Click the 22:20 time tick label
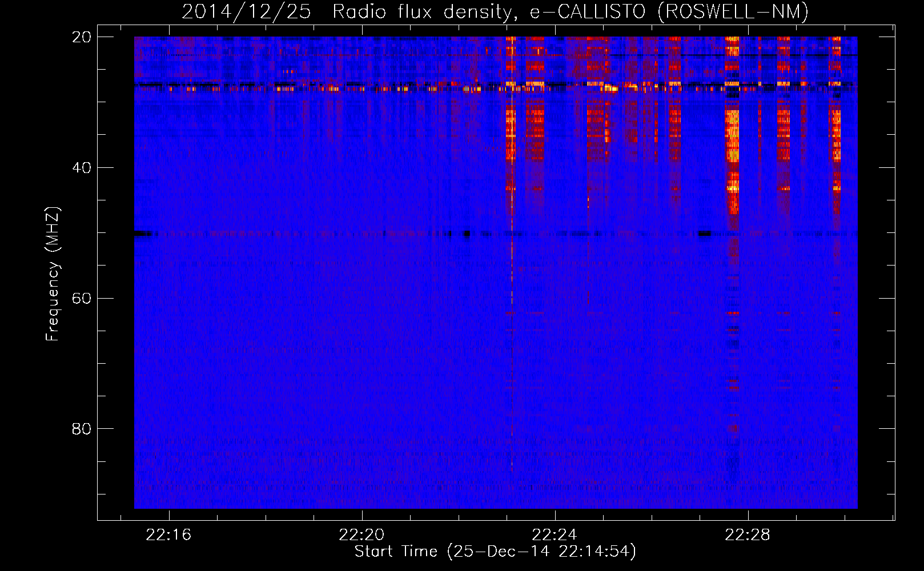Screen dimensions: 924x571 [x=361, y=535]
